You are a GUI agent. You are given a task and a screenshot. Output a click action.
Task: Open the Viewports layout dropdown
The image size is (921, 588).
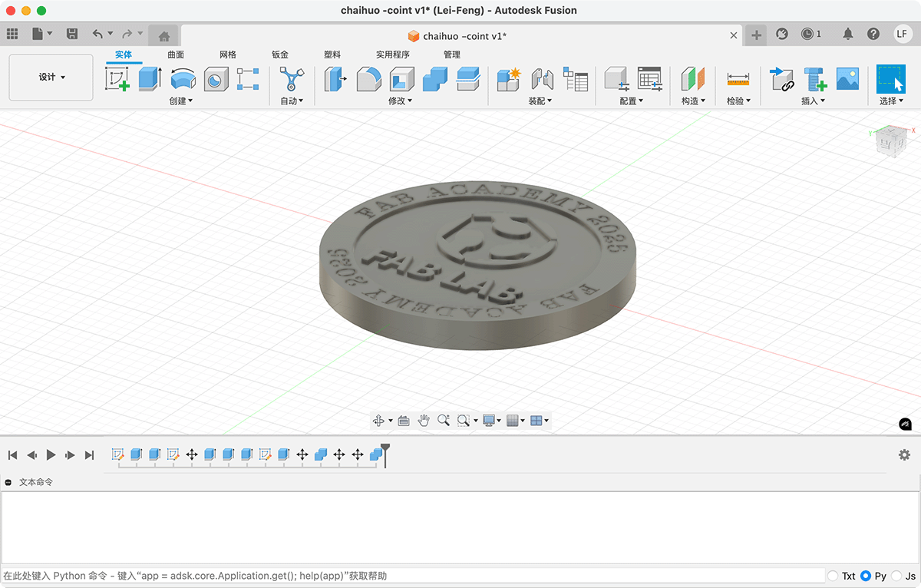point(540,420)
